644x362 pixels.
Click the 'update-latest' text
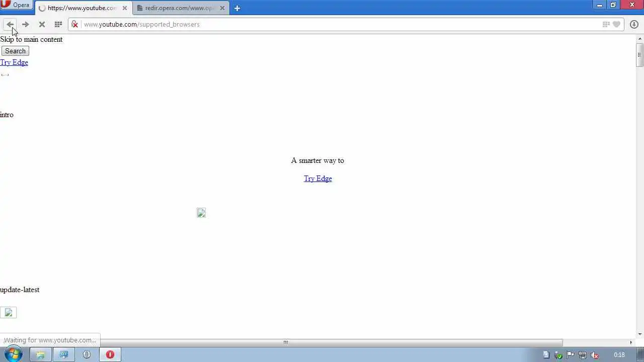click(20, 290)
